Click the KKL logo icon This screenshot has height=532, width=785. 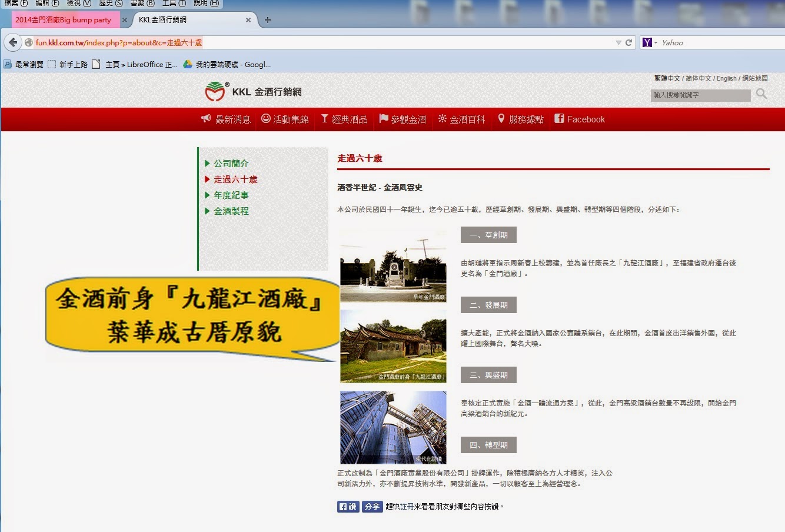[x=216, y=91]
